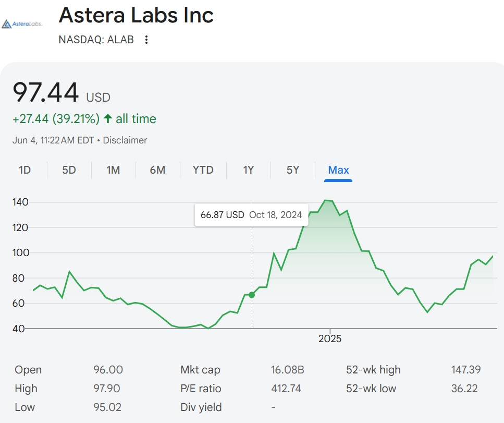Viewport: 504px width, 423px height.
Task: Select the 5D time range tab
Action: pyautogui.click(x=69, y=170)
